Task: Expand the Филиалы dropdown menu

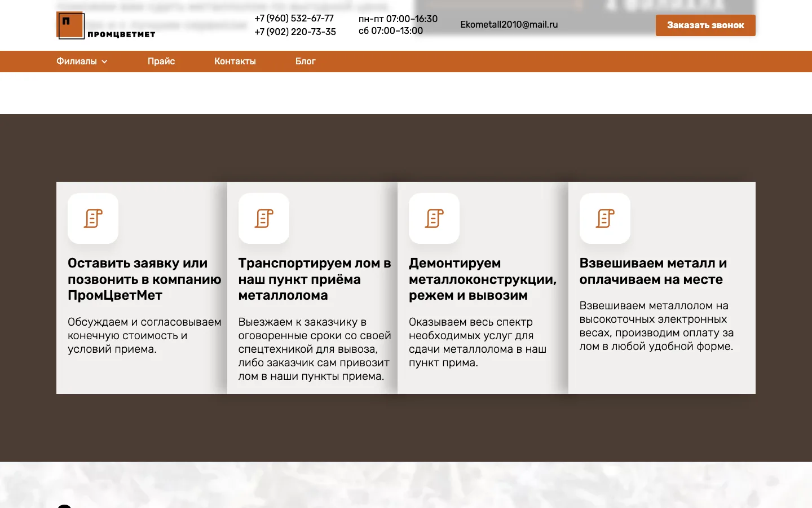Action: coord(82,62)
